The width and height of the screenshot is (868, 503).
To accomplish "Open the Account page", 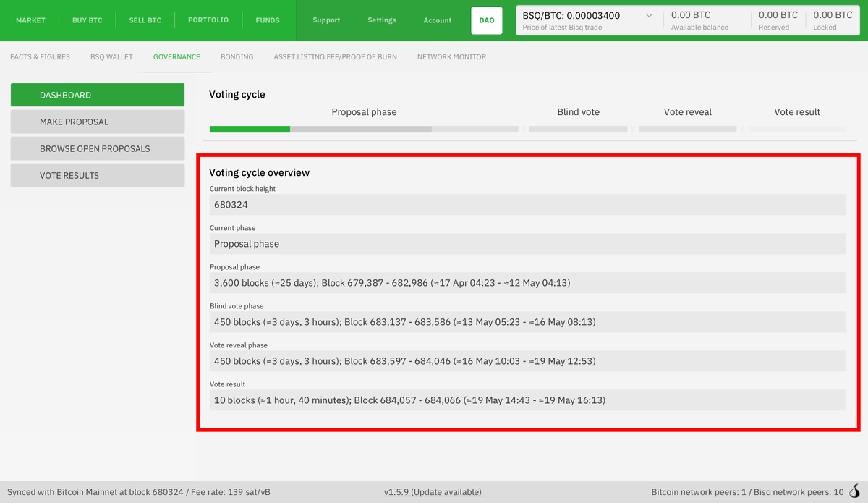I will point(438,20).
